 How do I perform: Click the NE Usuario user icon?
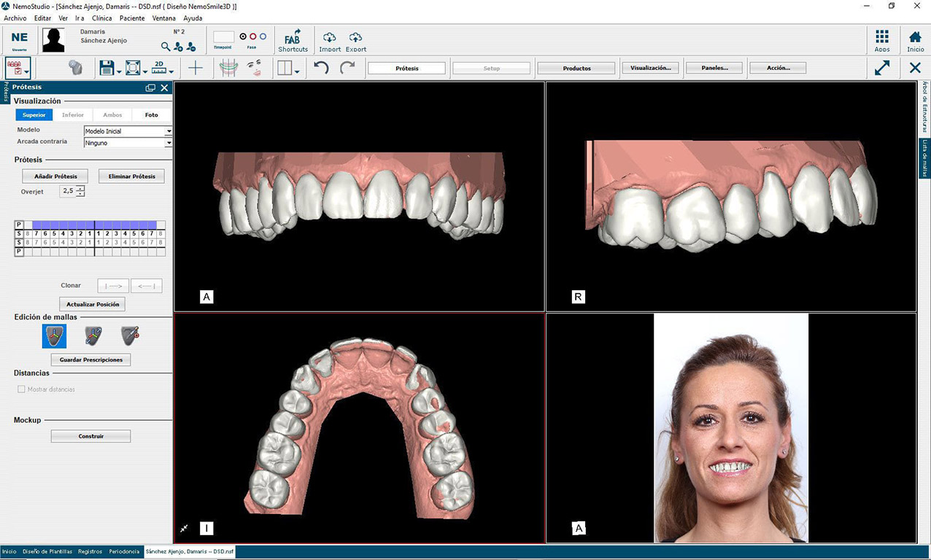pyautogui.click(x=20, y=39)
